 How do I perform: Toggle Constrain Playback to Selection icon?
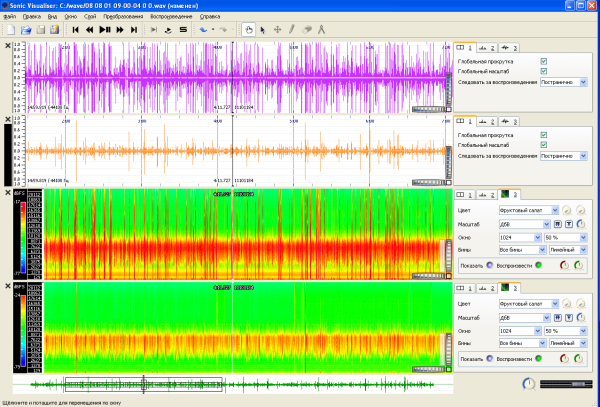click(154, 29)
